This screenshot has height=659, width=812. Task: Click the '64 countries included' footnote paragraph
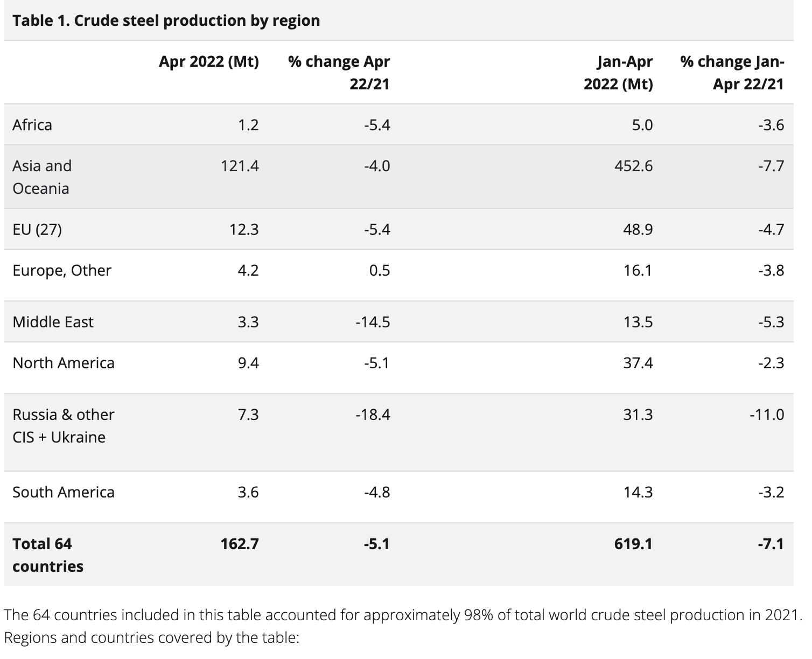(403, 615)
